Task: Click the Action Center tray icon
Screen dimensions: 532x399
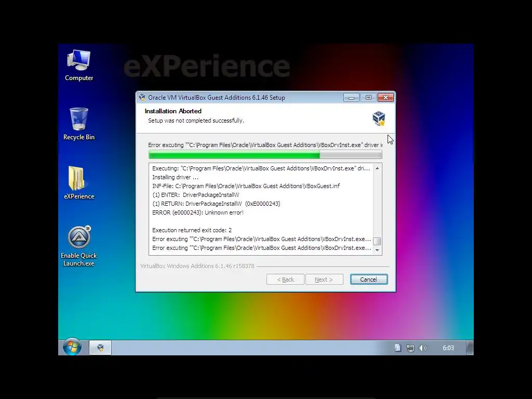Action: click(397, 348)
